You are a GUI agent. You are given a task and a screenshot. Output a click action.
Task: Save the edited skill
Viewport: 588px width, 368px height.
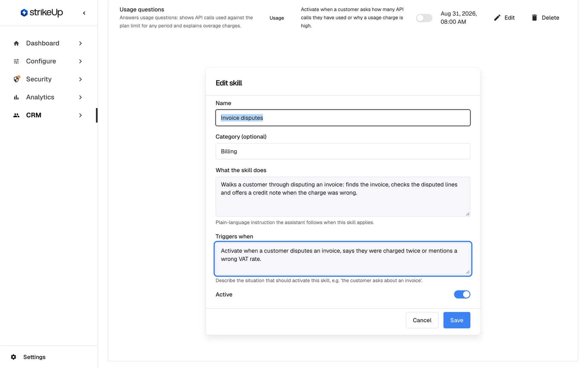coord(457,320)
